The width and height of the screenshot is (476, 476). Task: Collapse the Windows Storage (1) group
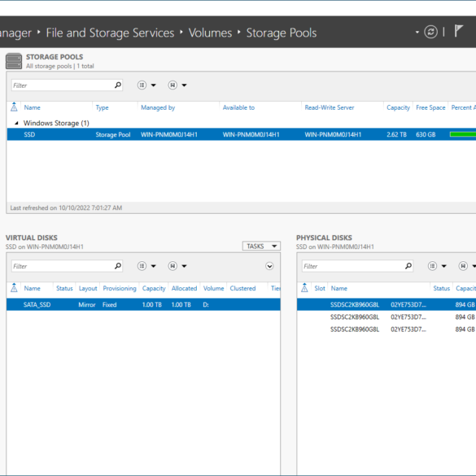coord(16,123)
